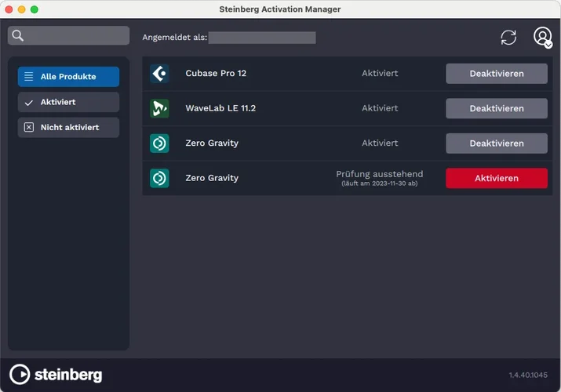Click version number 1.4.40.1045
The height and width of the screenshot is (392, 561).
528,375
